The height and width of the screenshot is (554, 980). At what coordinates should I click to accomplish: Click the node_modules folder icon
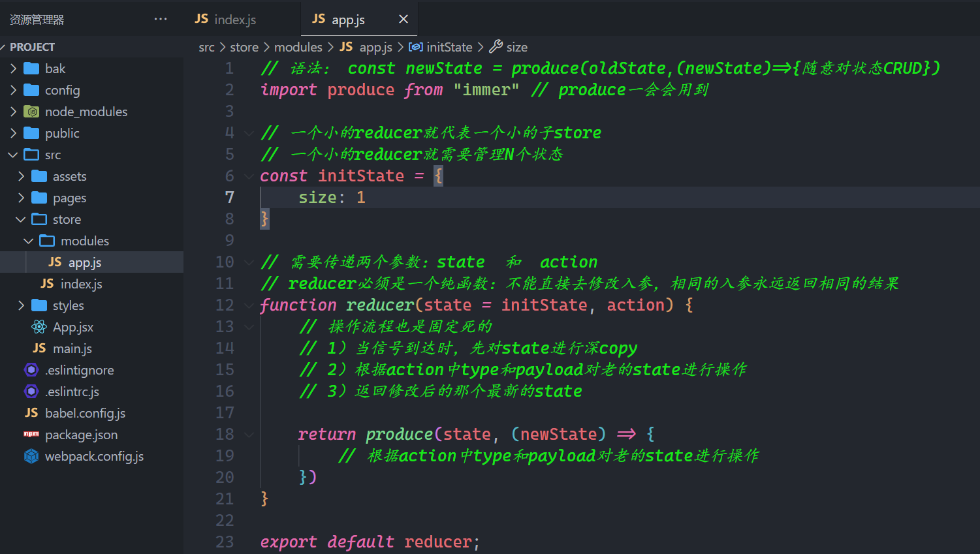[x=31, y=112]
